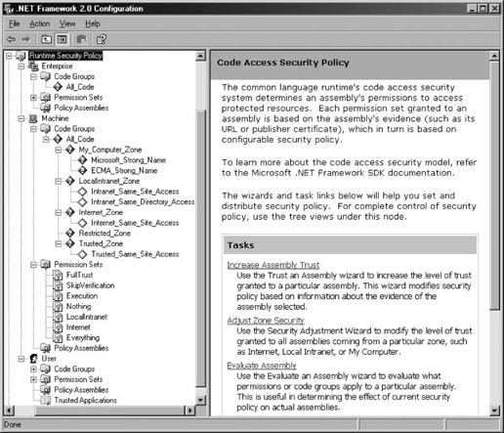Open the Action menu
504x433 pixels.
[x=40, y=23]
